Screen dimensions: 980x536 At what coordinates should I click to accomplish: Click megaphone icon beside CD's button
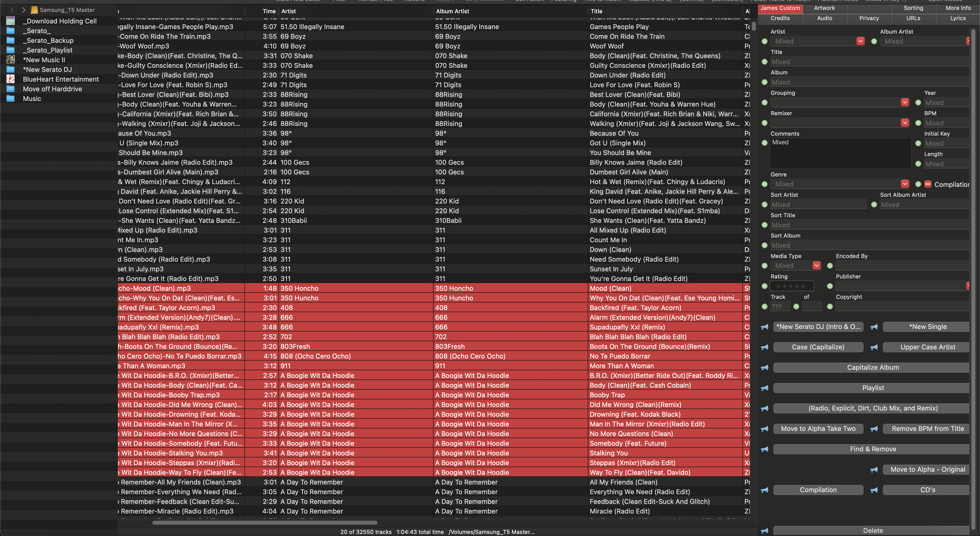874,490
